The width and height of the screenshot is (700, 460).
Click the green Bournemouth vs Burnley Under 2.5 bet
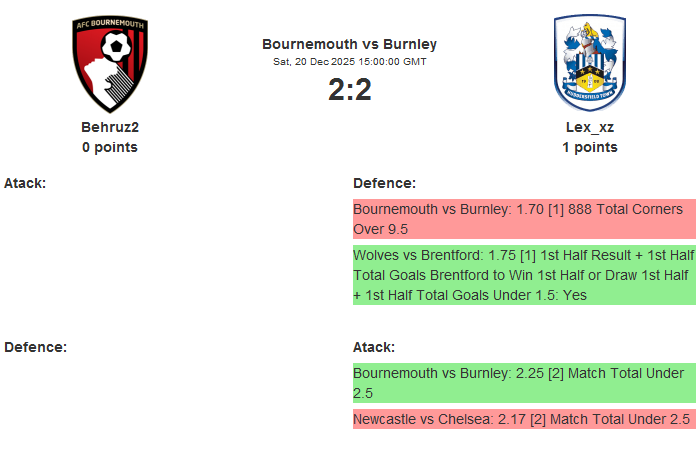(524, 383)
